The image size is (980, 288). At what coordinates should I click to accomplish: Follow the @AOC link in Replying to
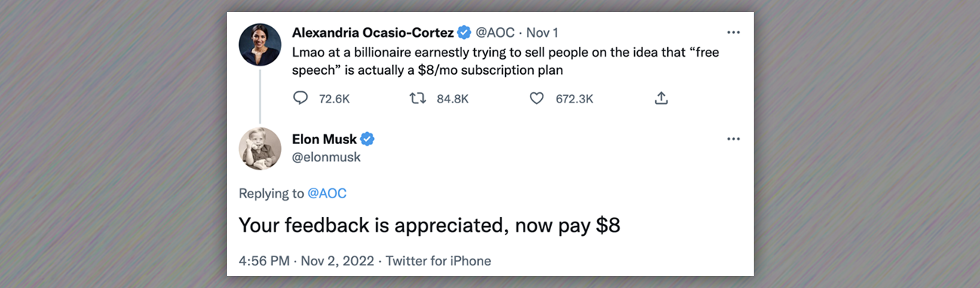327,193
